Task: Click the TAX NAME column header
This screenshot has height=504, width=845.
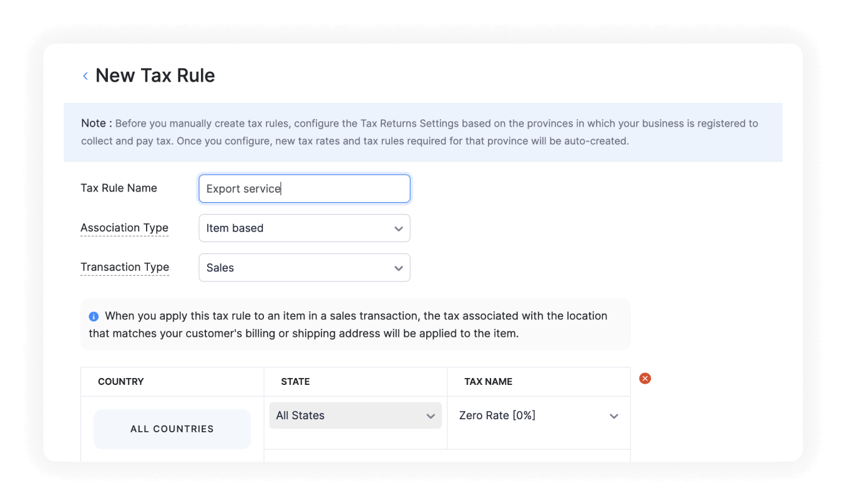Action: click(x=488, y=382)
